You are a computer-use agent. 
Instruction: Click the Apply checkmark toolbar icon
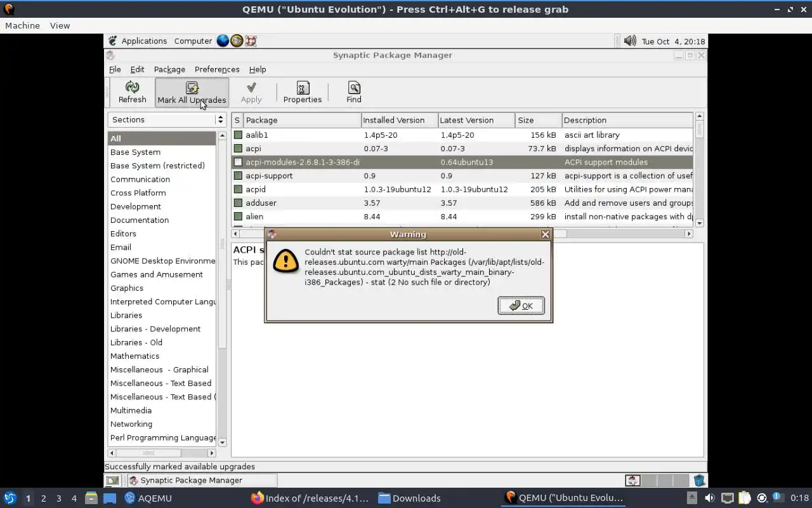(x=251, y=87)
